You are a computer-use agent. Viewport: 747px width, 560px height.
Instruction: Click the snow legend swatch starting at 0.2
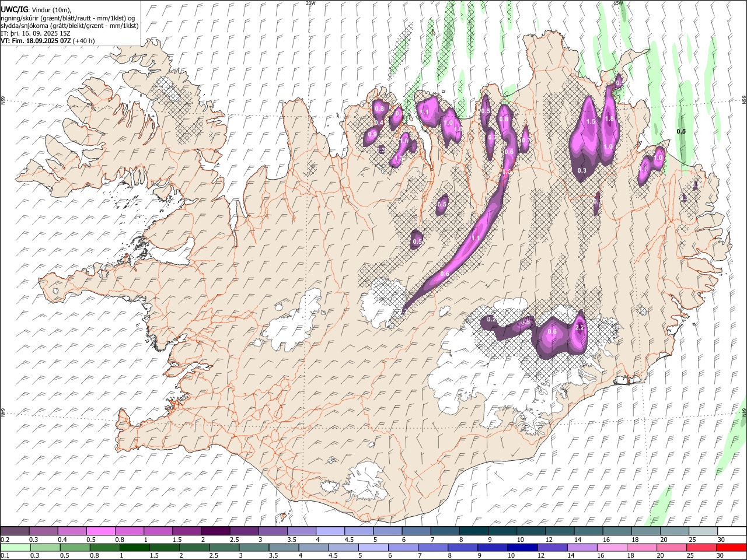15,531
